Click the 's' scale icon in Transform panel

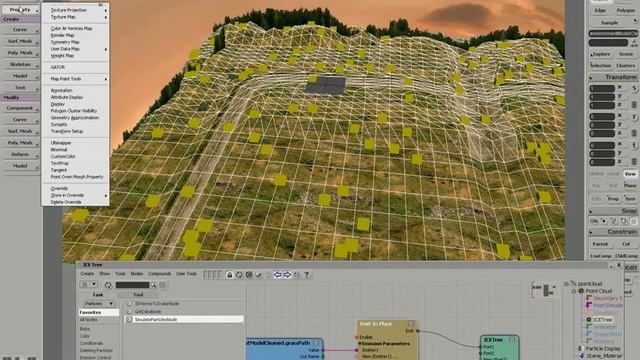pos(634,88)
